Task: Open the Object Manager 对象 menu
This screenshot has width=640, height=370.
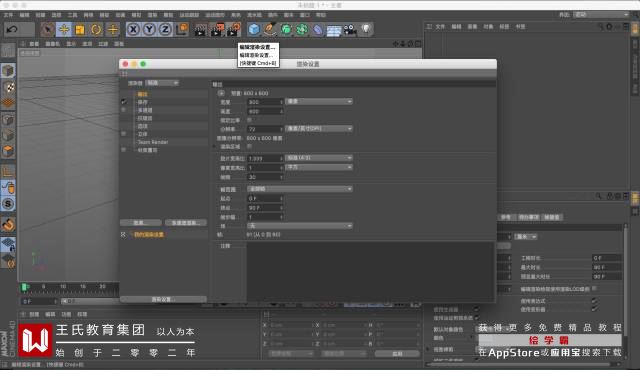Action: pyautogui.click(x=488, y=27)
